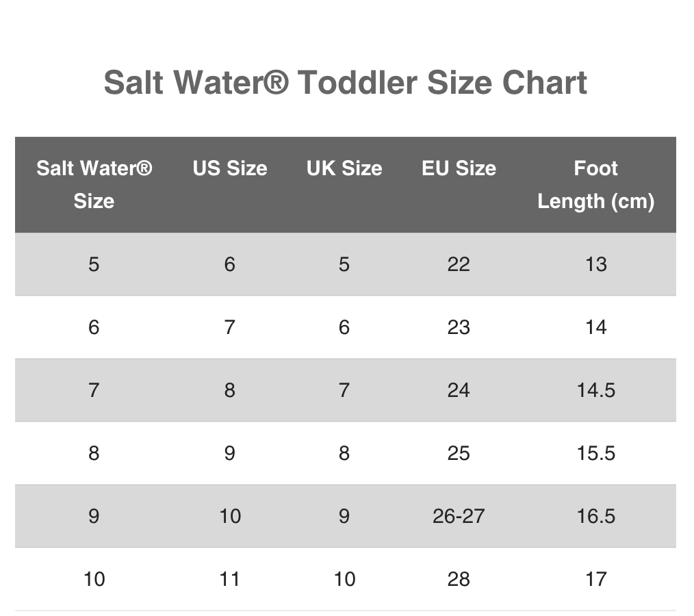The image size is (694, 616).
Task: Select the Salt Water® Size column header
Action: [x=94, y=184]
